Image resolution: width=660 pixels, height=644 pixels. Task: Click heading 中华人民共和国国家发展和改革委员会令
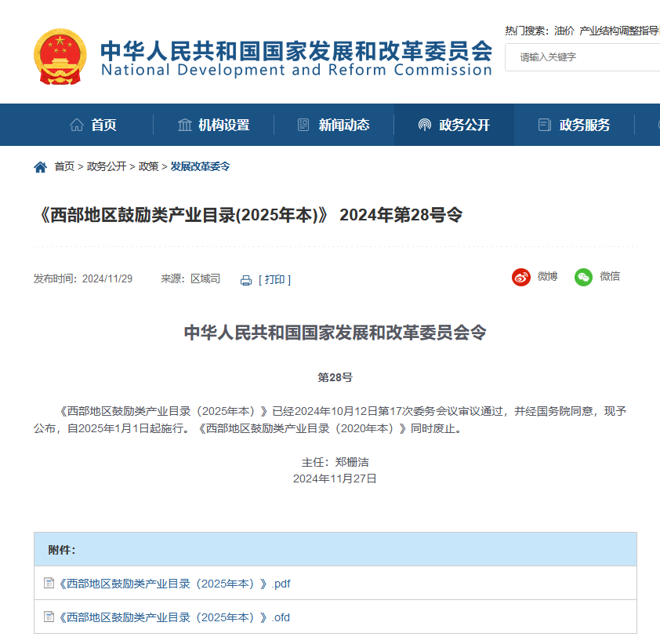335,333
